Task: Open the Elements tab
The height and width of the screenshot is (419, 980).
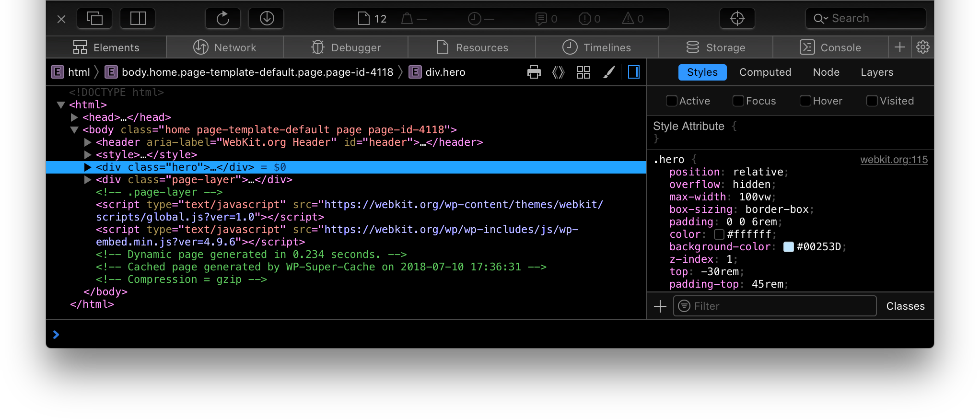Action: (106, 47)
